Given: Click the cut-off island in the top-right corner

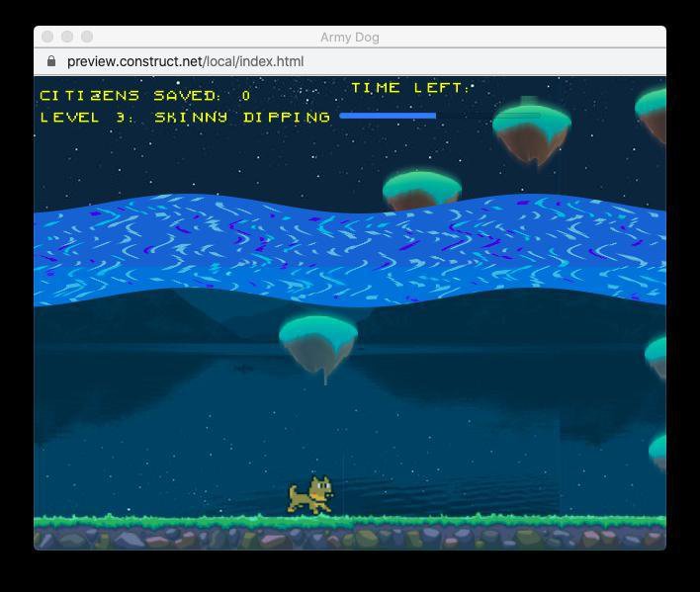Looking at the screenshot, I should pyautogui.click(x=651, y=115).
